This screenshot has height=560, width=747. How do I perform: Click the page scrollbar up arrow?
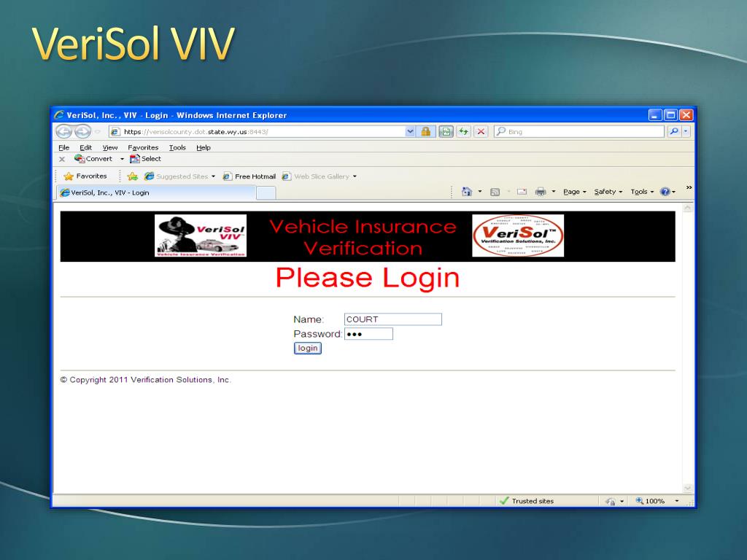tap(687, 208)
